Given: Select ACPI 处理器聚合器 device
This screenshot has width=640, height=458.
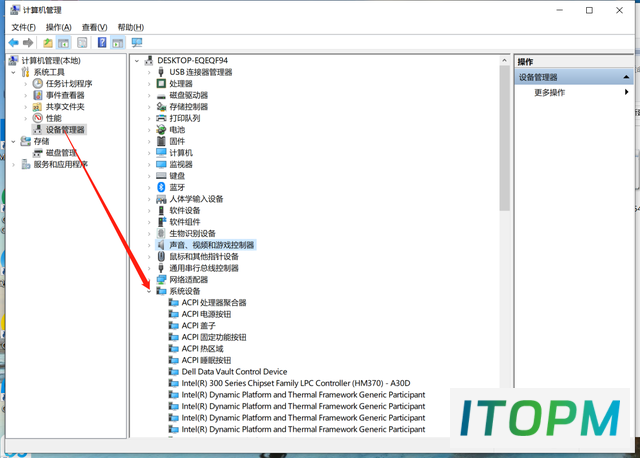Looking at the screenshot, I should click(214, 302).
